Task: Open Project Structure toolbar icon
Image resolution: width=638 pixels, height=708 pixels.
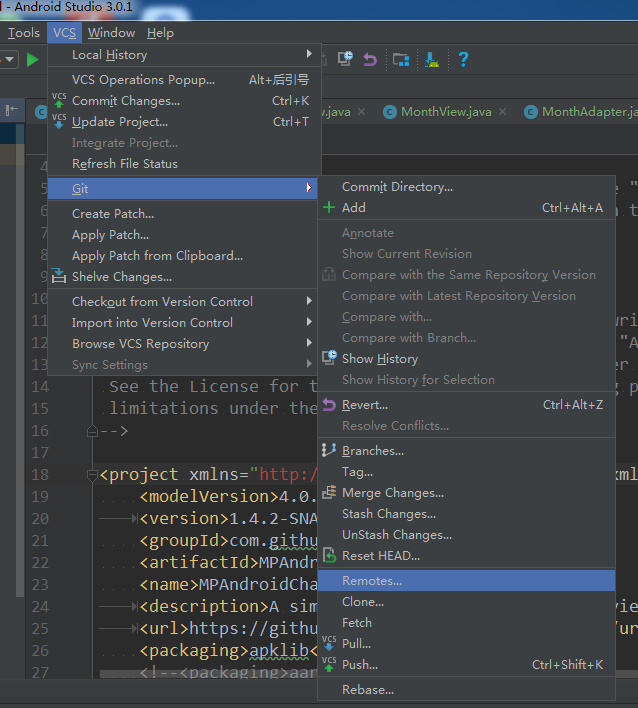Action: [x=400, y=59]
